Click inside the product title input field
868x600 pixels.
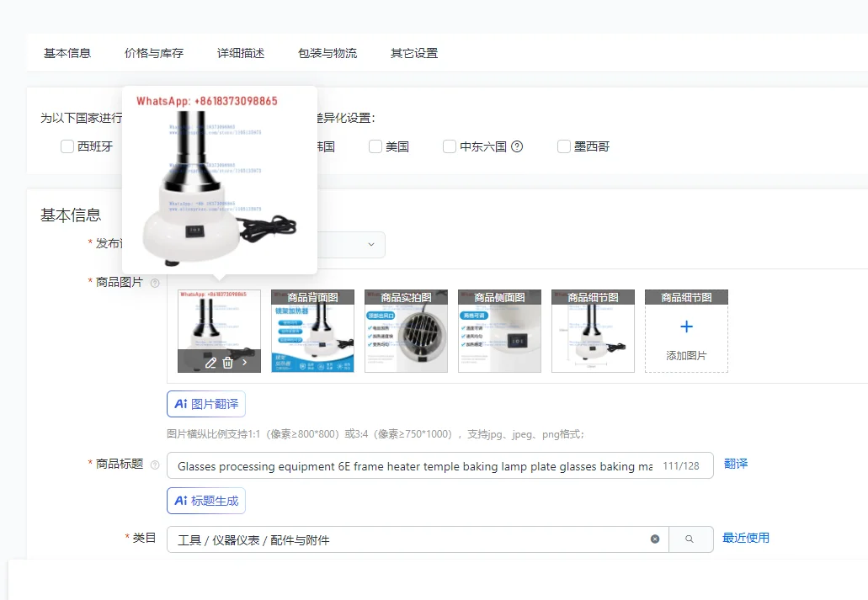421,465
